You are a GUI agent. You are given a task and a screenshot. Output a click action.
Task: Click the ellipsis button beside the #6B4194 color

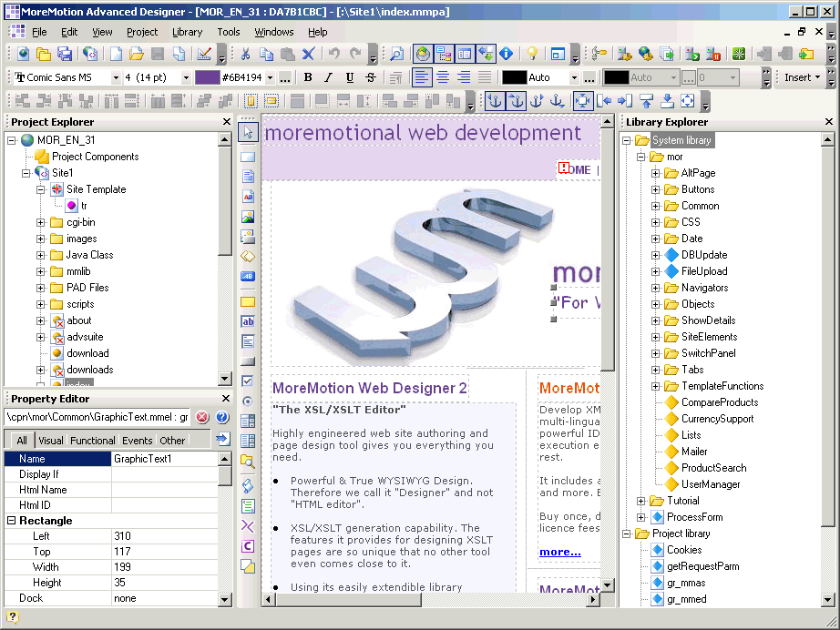(285, 78)
